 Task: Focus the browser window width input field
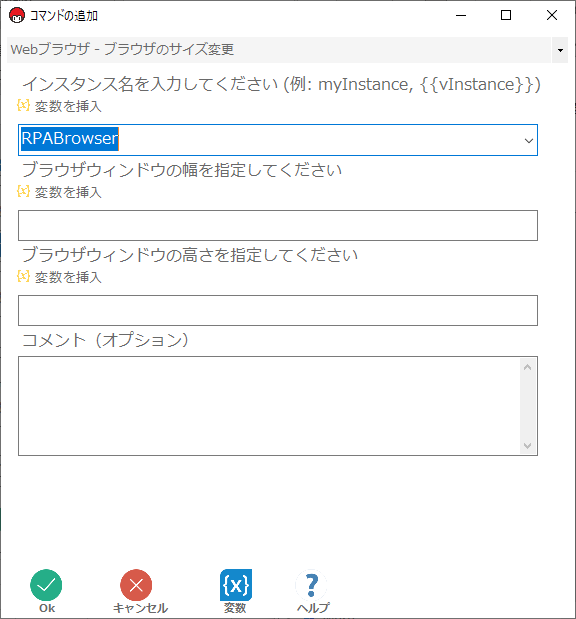coord(278,225)
